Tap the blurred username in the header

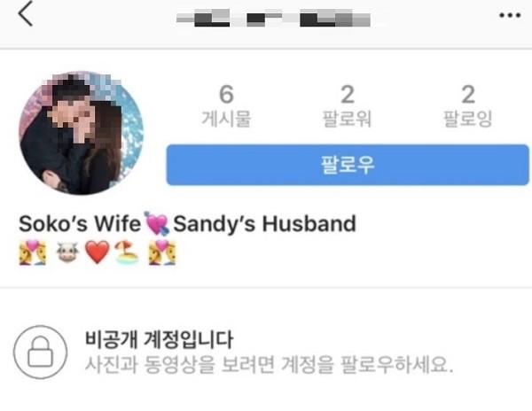tap(273, 18)
